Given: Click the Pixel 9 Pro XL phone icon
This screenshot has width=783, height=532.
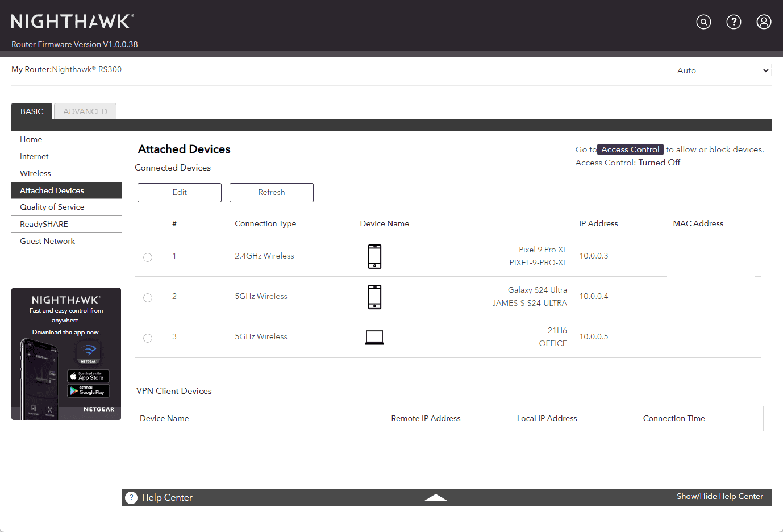Looking at the screenshot, I should (374, 256).
